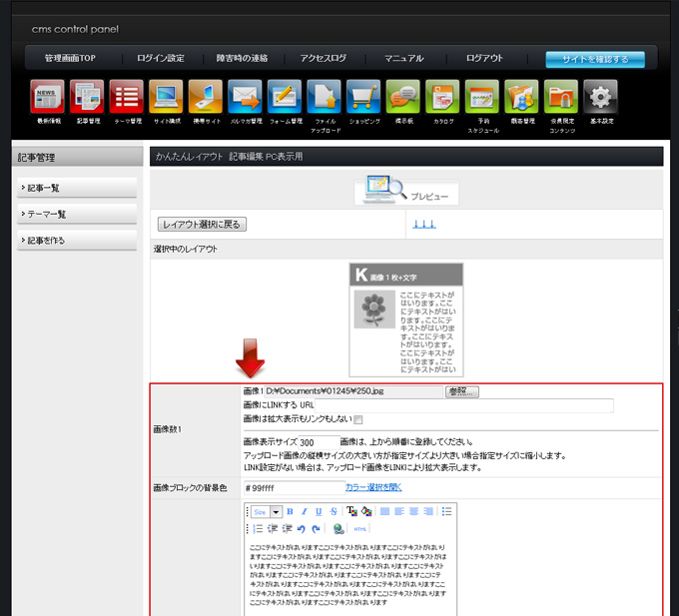Open 基本設定 gear icon
Viewport: 679px width, 616px height.
pyautogui.click(x=600, y=98)
